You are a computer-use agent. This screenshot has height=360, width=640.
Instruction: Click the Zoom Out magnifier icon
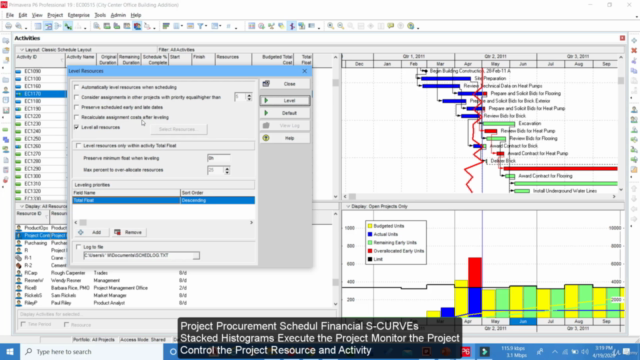(340, 26)
